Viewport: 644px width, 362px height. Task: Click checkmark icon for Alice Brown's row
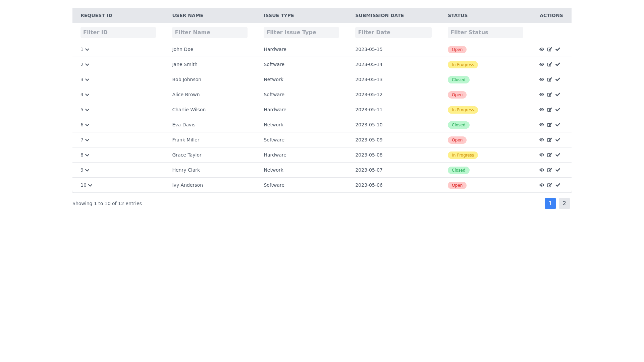click(x=557, y=95)
